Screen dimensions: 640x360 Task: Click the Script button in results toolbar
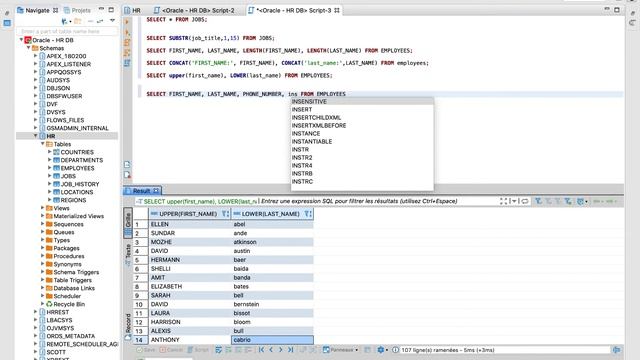pos(198,350)
